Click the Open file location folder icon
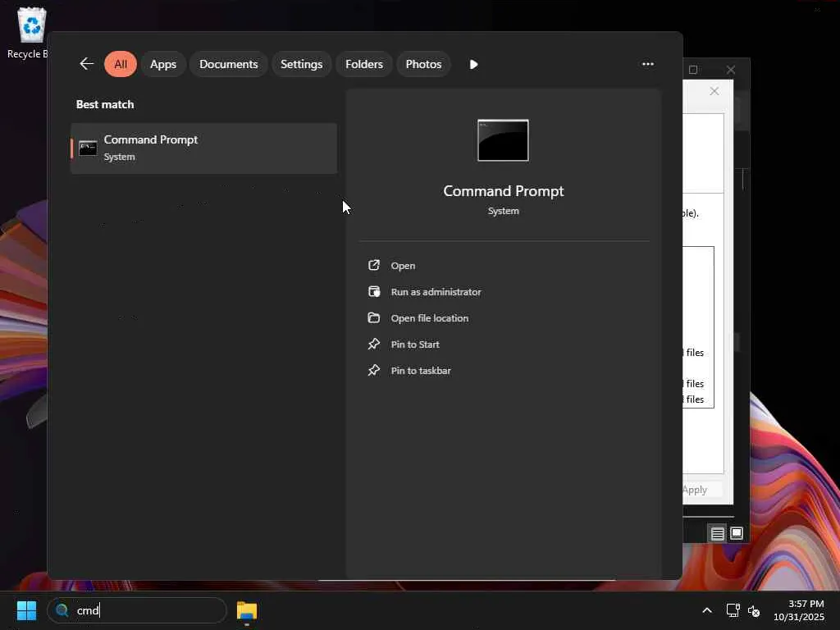840x630 pixels. coord(374,317)
